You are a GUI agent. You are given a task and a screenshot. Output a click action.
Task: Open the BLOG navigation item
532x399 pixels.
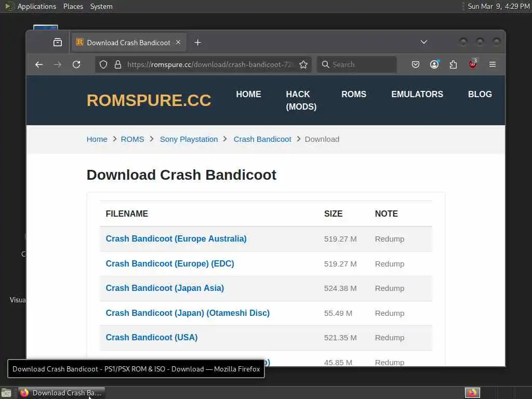(x=480, y=95)
